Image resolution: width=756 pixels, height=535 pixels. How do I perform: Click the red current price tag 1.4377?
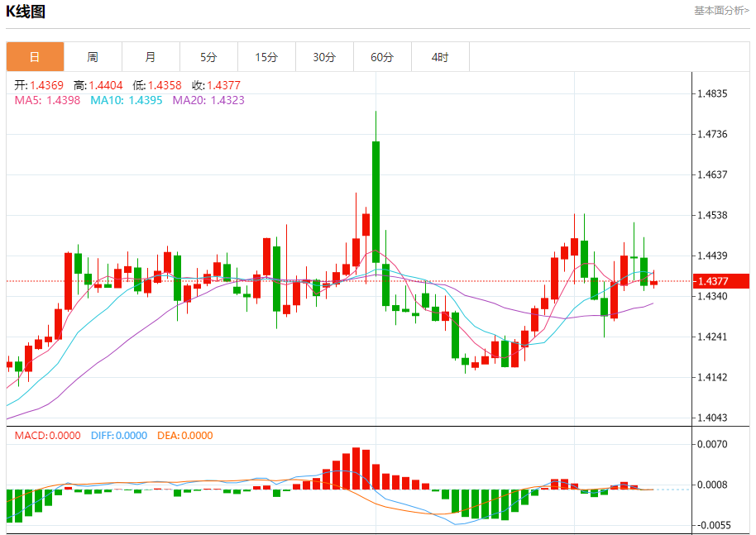720,281
